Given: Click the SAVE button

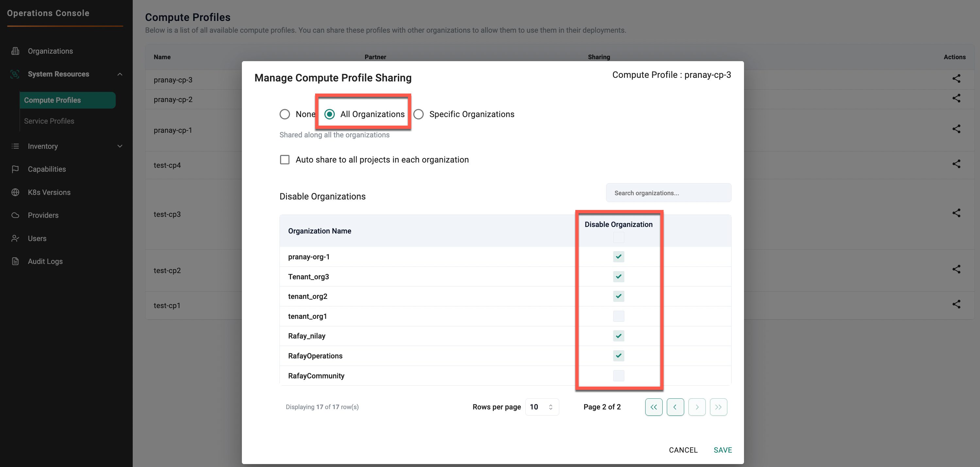Looking at the screenshot, I should coord(722,450).
